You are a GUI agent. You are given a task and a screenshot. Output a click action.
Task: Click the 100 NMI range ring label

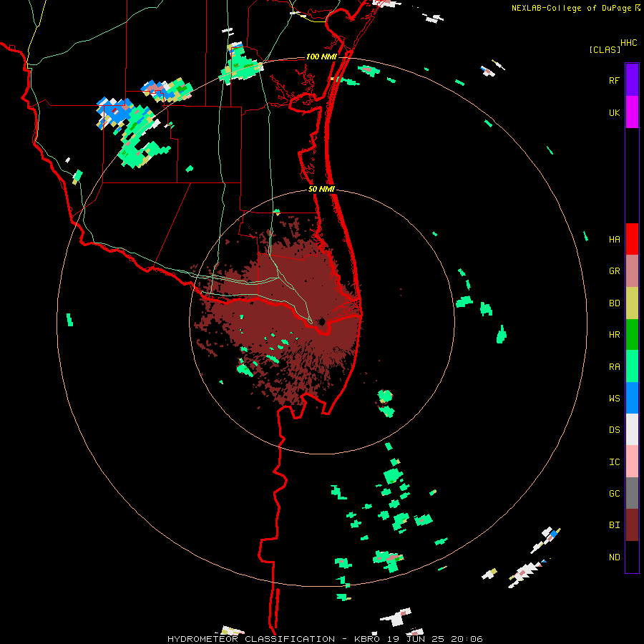(x=321, y=57)
